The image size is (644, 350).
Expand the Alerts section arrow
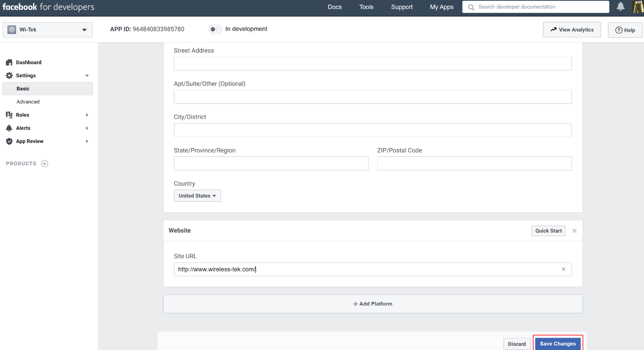click(x=87, y=128)
